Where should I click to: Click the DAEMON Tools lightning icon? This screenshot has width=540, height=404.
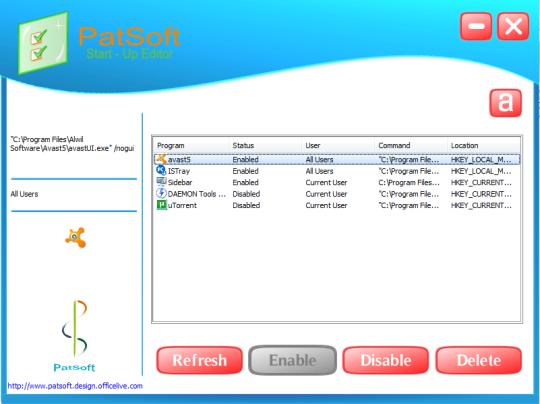pos(161,193)
